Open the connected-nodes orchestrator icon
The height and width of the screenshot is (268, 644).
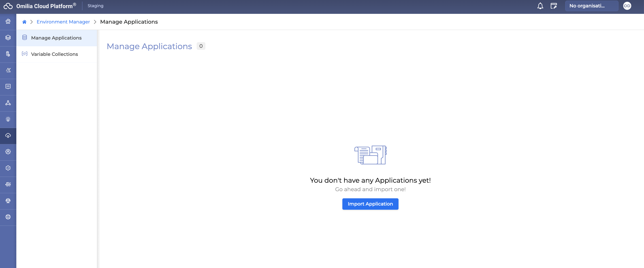(x=8, y=103)
